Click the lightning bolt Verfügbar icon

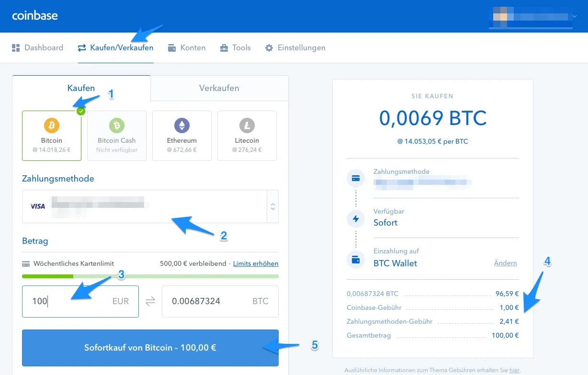356,218
